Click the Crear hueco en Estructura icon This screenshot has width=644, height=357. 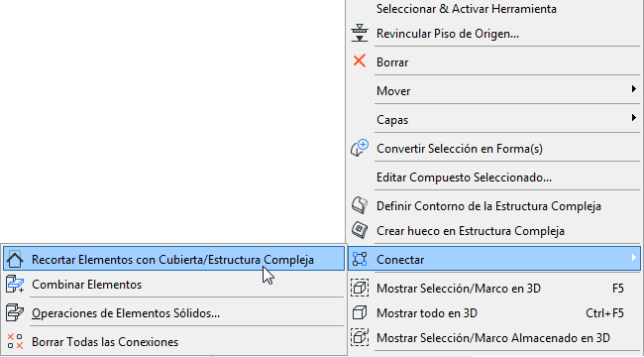pyautogui.click(x=360, y=230)
